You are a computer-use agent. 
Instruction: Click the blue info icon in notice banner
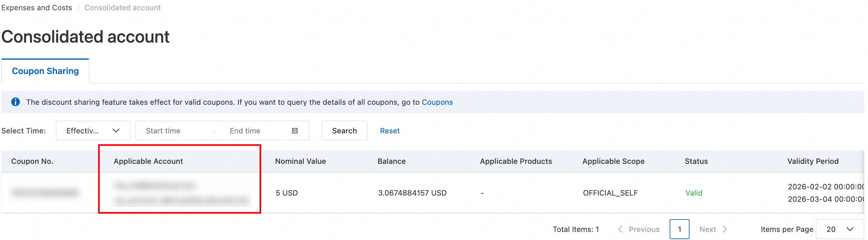coord(16,102)
